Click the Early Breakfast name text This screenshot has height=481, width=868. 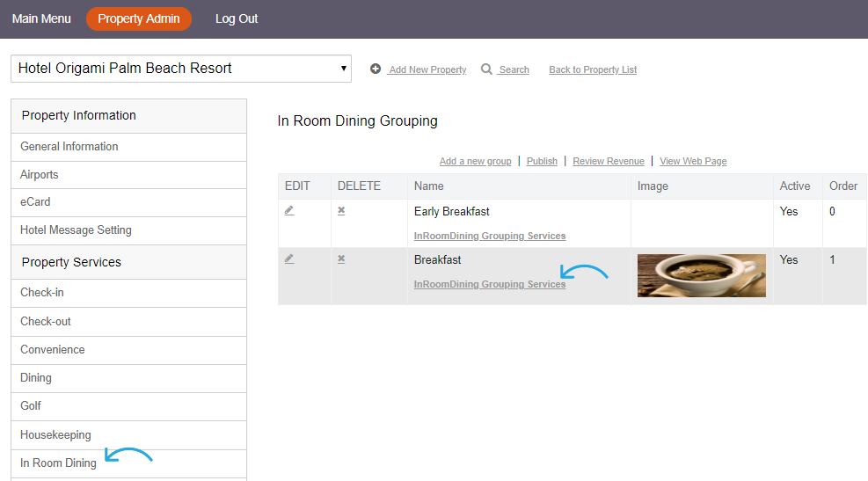point(452,211)
